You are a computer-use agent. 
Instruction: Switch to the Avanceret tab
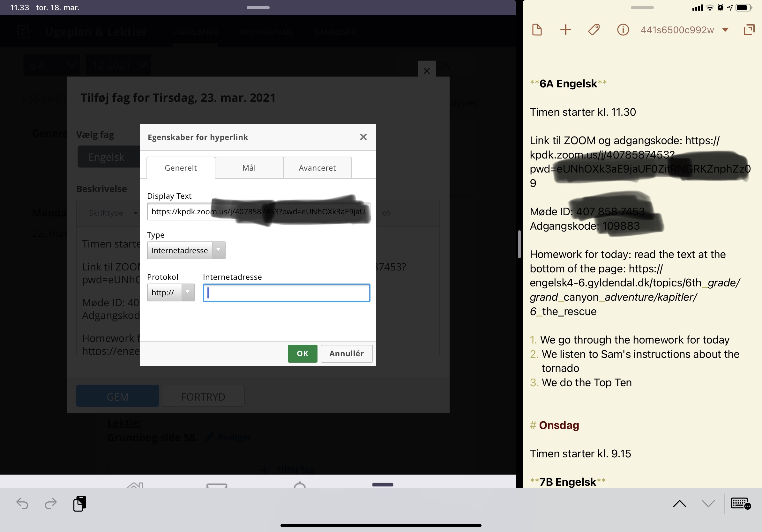317,168
